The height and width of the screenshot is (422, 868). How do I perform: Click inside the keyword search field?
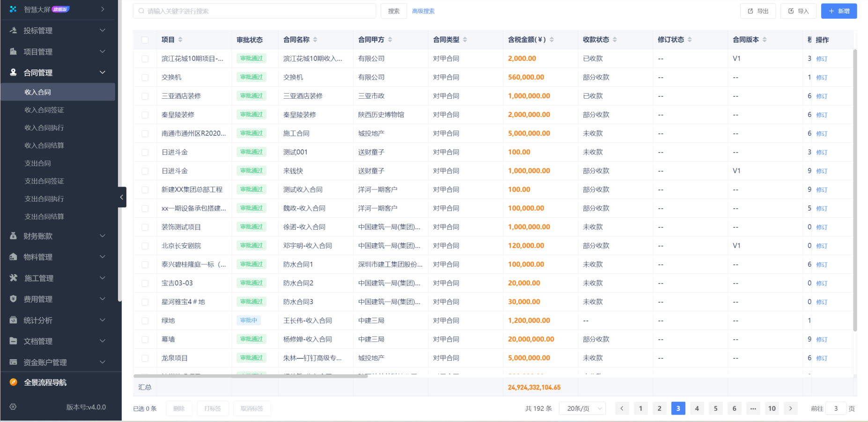click(254, 11)
